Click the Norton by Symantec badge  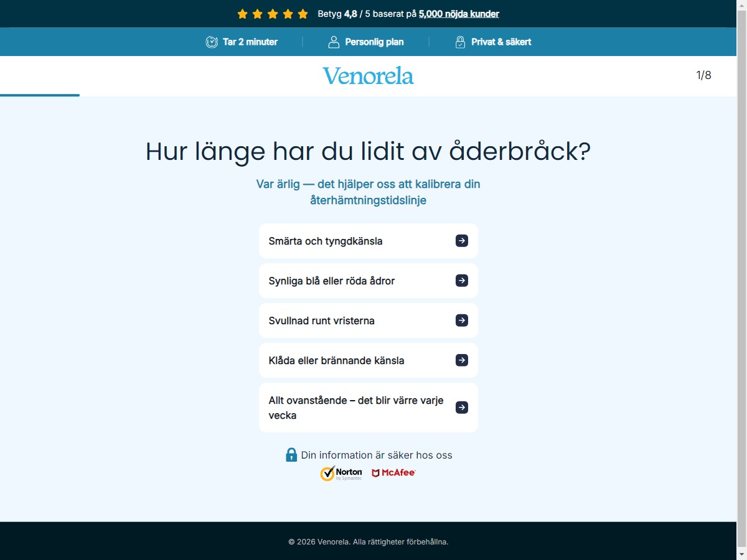tap(341, 474)
